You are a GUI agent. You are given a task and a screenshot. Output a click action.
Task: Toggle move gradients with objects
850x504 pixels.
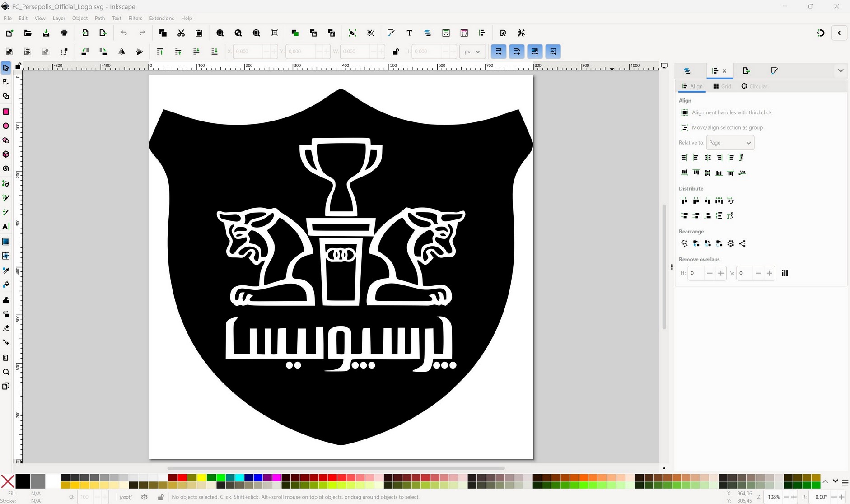(x=535, y=51)
